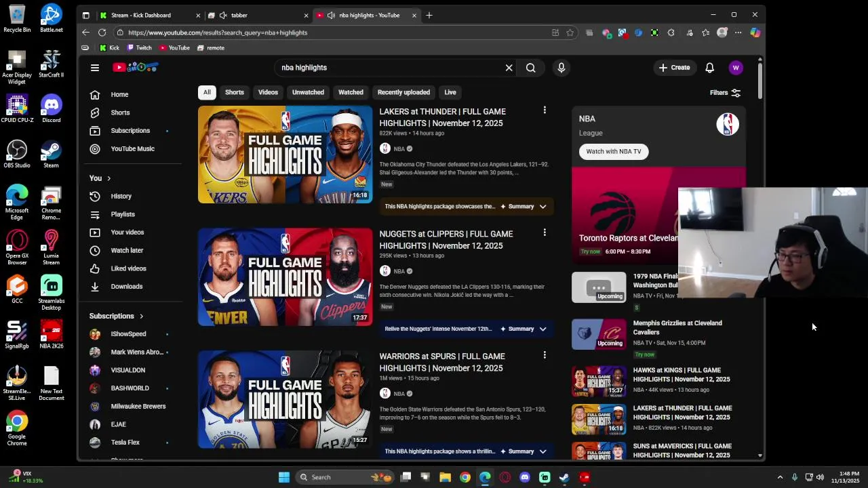
Task: Expand Summary for Warriors at Spurs video
Action: click(x=524, y=451)
